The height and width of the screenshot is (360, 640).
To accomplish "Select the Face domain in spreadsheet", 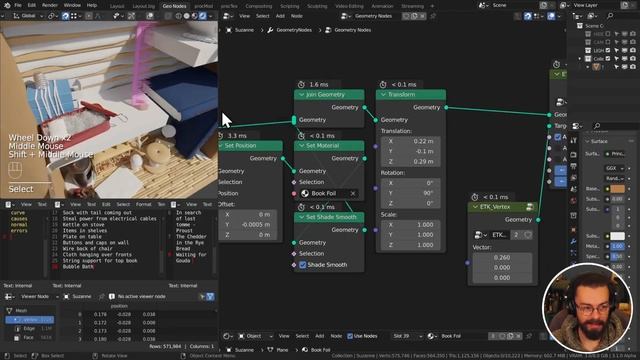I will point(29,338).
